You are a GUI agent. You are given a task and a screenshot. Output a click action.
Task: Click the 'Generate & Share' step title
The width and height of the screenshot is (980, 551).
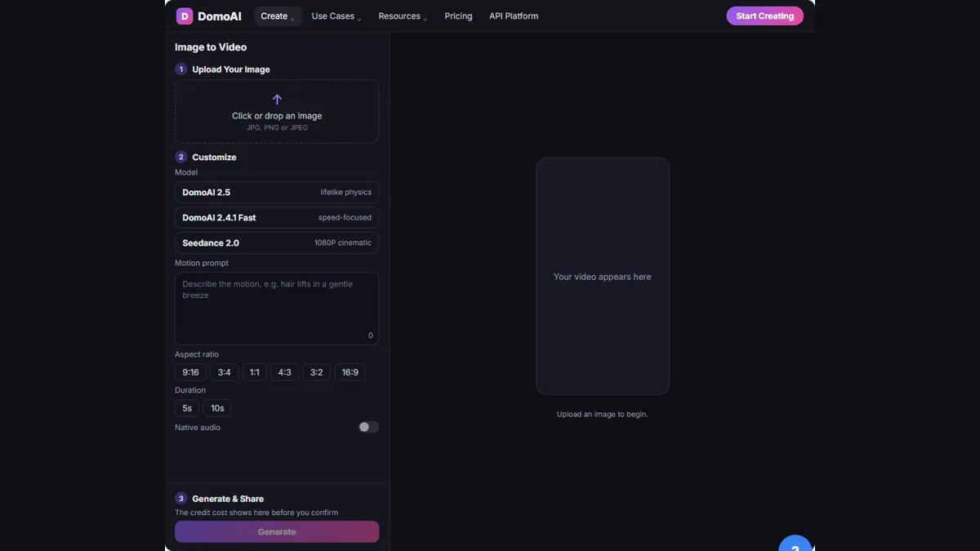pyautogui.click(x=228, y=499)
